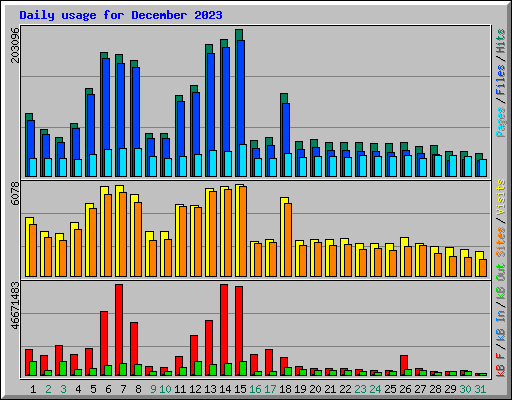This screenshot has width=512, height=400.
Task: Click the day 21 label on x-axis
Action: [x=330, y=389]
